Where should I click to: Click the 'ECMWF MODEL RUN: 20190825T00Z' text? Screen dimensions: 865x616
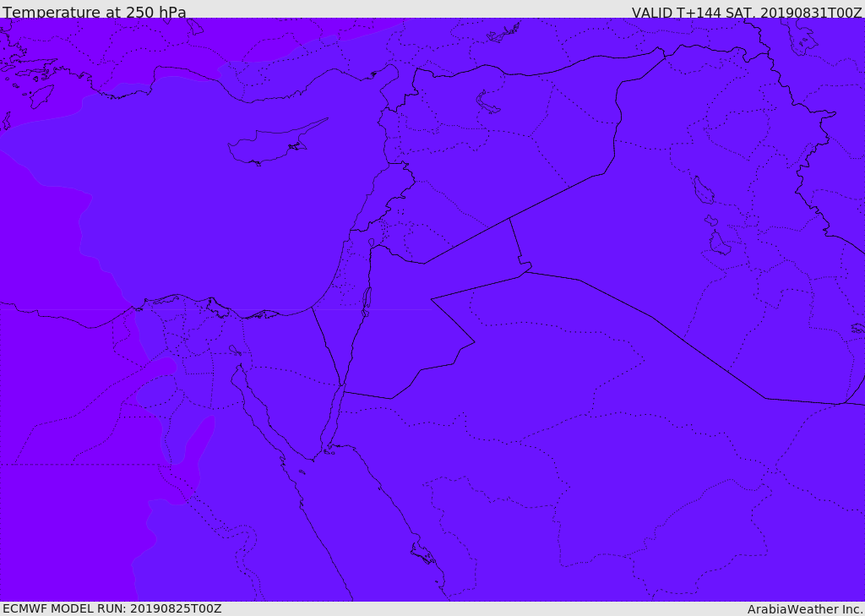(x=112, y=608)
